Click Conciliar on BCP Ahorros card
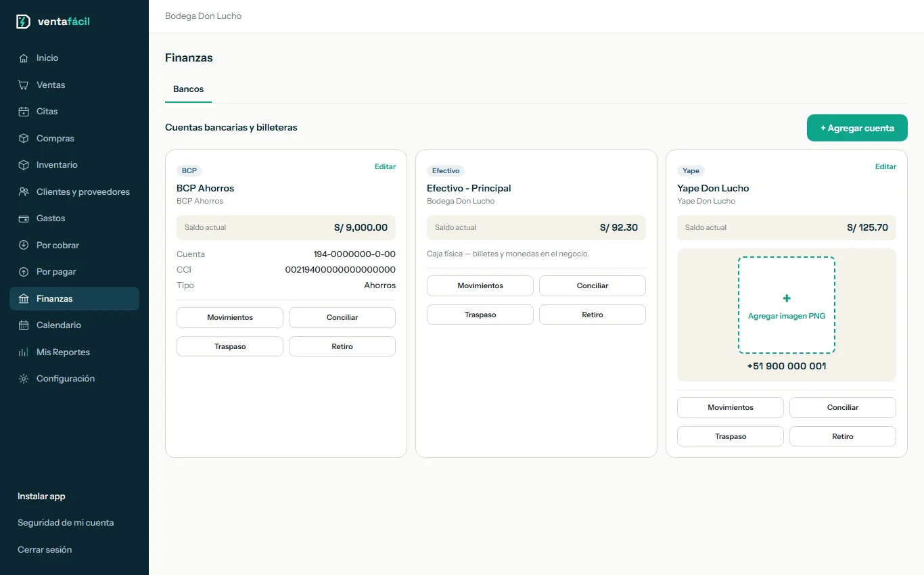The image size is (924, 575). tap(342, 317)
